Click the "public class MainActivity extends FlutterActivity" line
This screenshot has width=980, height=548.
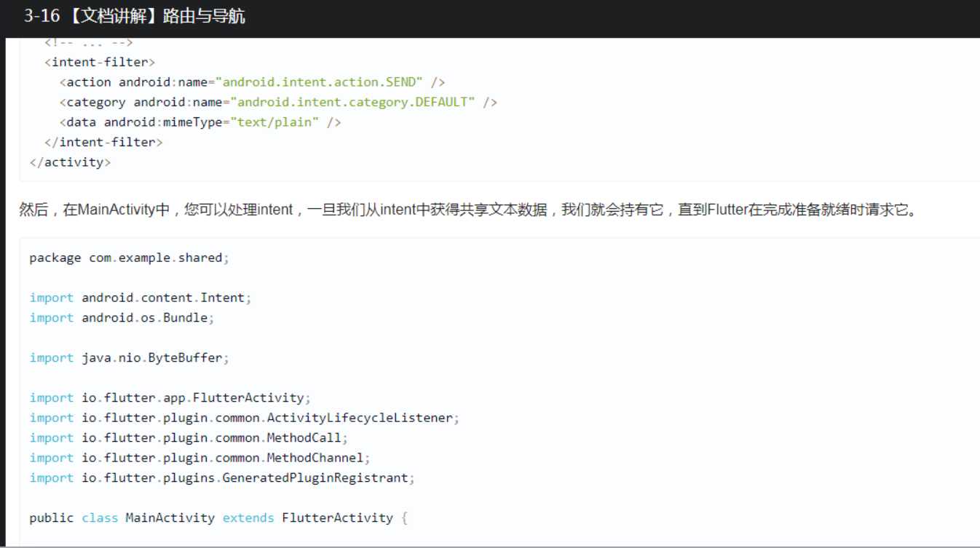tap(218, 518)
